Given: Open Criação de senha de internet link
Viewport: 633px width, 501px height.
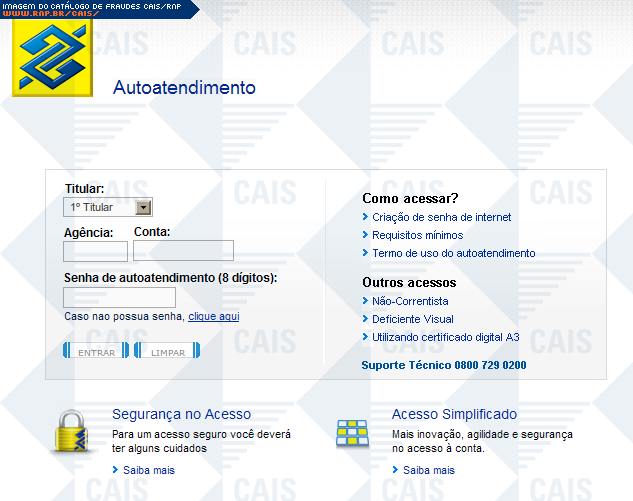Looking at the screenshot, I should (x=441, y=217).
